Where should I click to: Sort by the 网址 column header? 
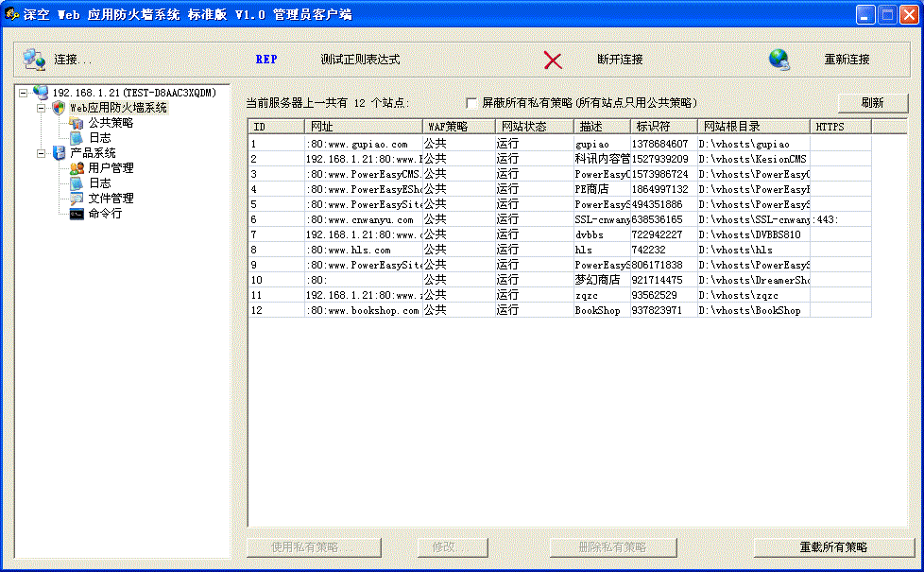(364, 127)
